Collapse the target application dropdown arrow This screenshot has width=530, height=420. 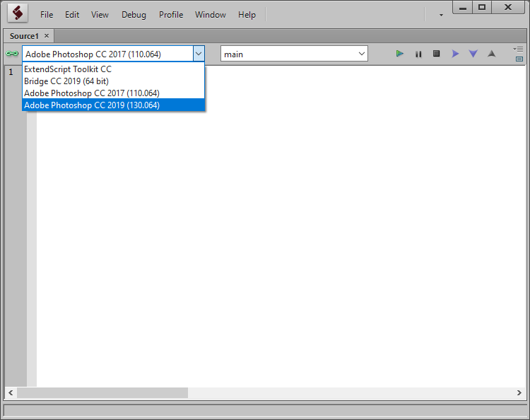pyautogui.click(x=199, y=54)
